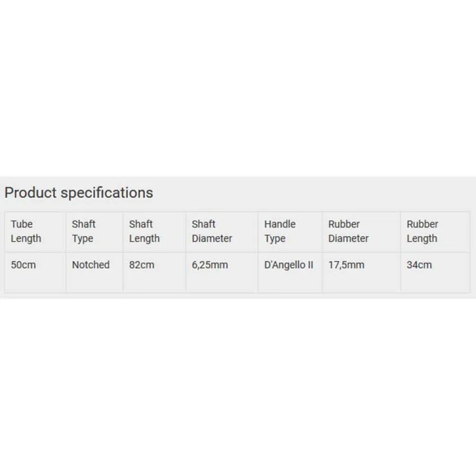Viewport: 476px width, 476px height.
Task: Select the 'Rubber Length' column header
Action: point(422,231)
